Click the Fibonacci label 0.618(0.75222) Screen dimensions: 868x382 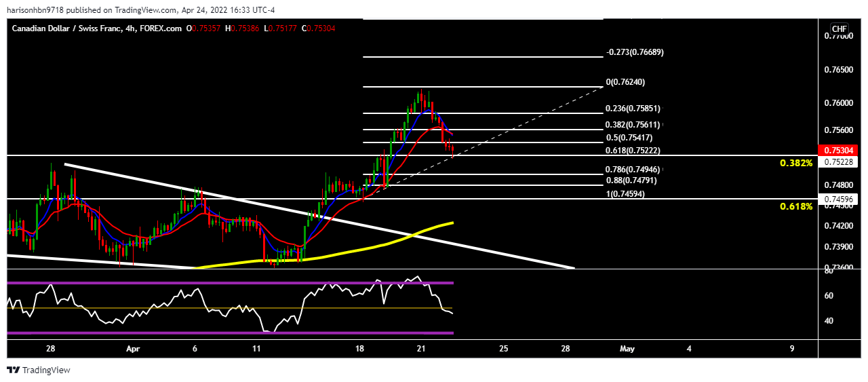point(633,151)
